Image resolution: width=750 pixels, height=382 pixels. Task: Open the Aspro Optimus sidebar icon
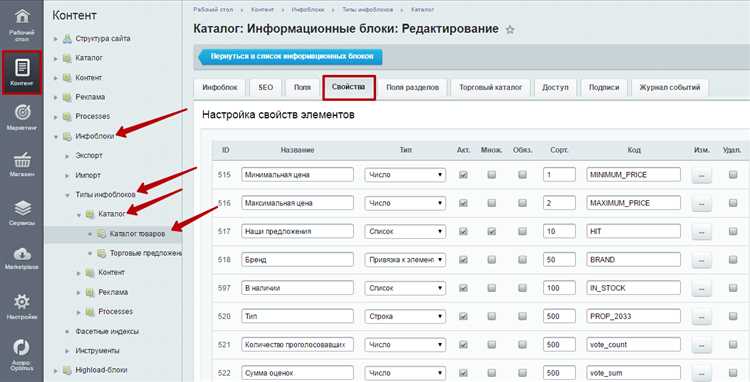pos(22,348)
